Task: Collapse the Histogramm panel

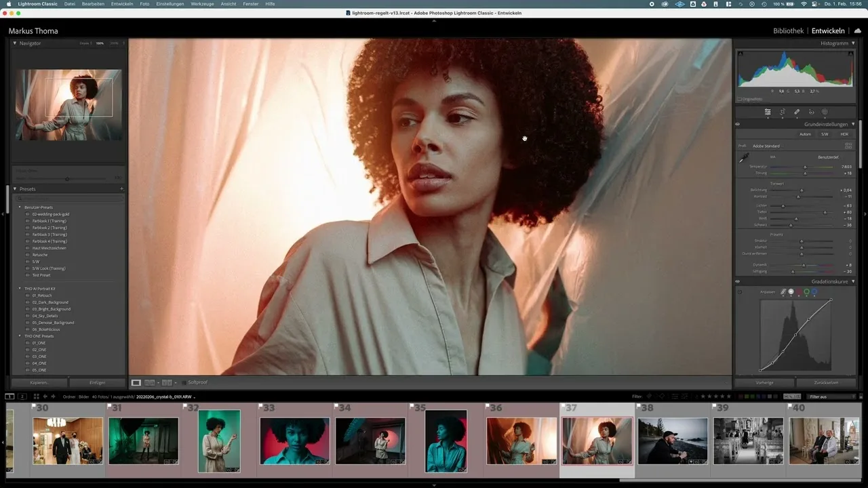Action: coord(853,43)
